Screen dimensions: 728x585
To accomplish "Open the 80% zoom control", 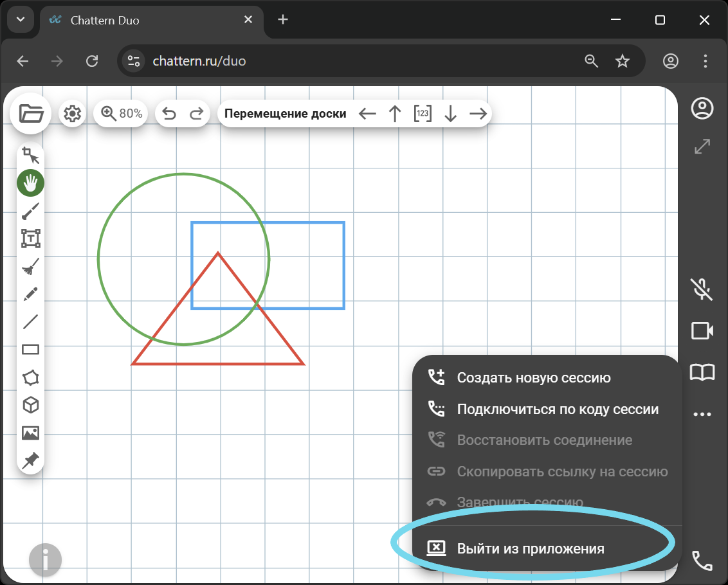I will pos(122,114).
